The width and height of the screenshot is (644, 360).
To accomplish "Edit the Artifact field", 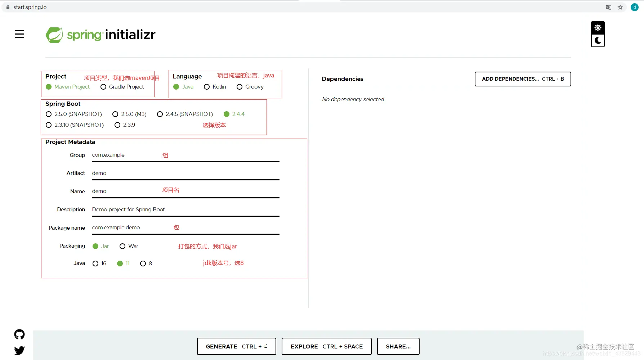I will point(186,174).
